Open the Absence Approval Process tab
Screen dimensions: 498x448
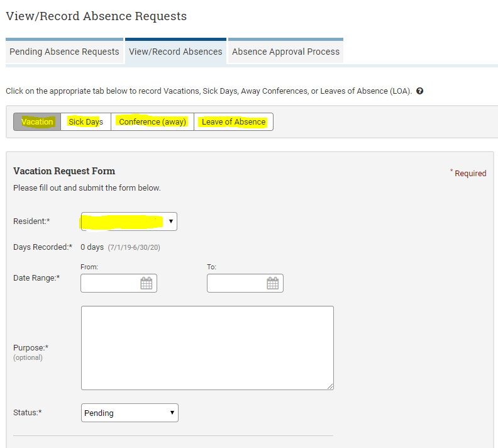pyautogui.click(x=285, y=52)
